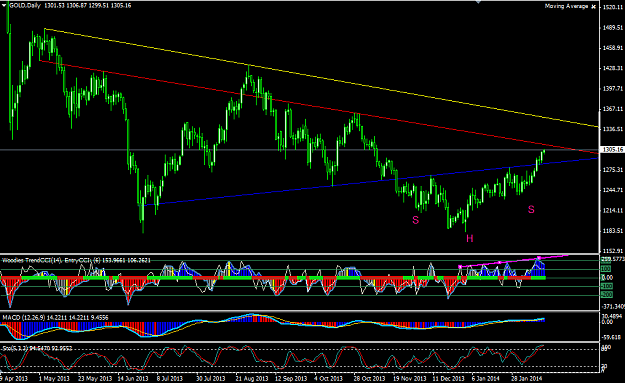Click the right shoulder 'S' label near Jan 2014
Screen dimensions: 625x383
click(531, 210)
